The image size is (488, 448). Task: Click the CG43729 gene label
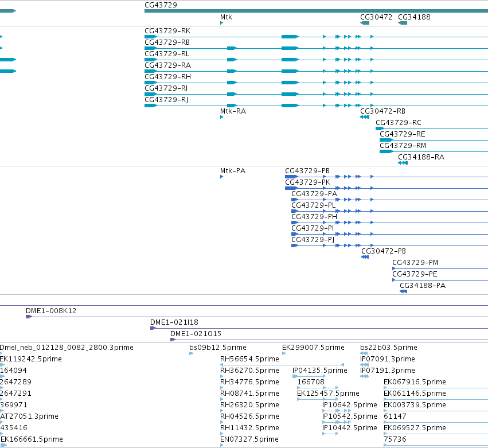pyautogui.click(x=161, y=5)
